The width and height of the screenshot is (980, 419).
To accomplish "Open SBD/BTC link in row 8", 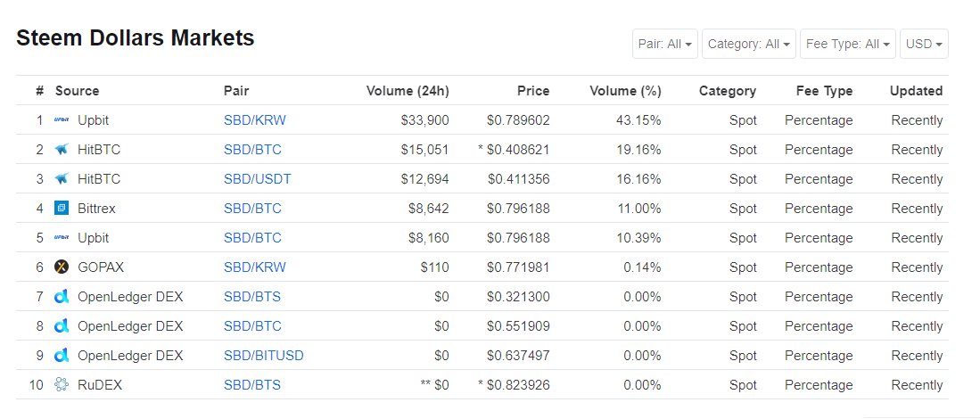I will tap(252, 325).
